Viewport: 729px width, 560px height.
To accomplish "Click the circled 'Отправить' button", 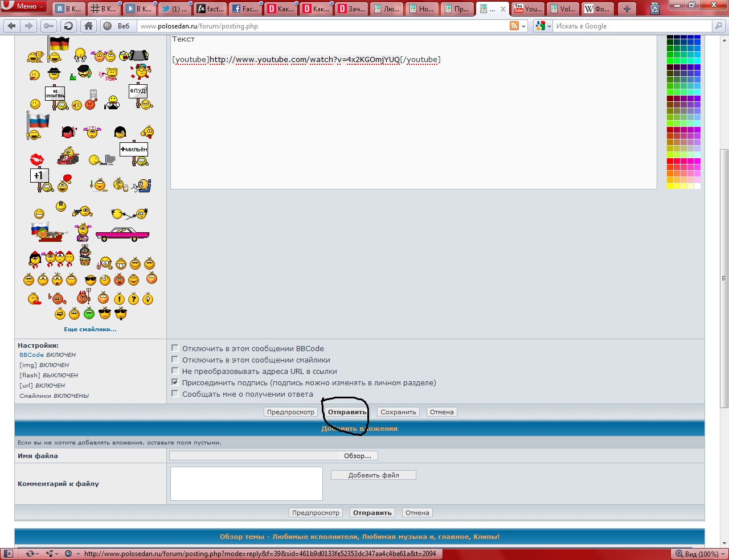I will (347, 412).
